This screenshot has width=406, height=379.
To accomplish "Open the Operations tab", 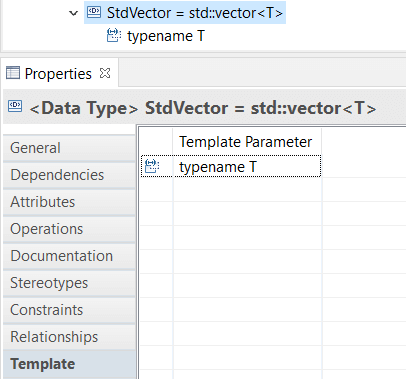I will coord(69,229).
